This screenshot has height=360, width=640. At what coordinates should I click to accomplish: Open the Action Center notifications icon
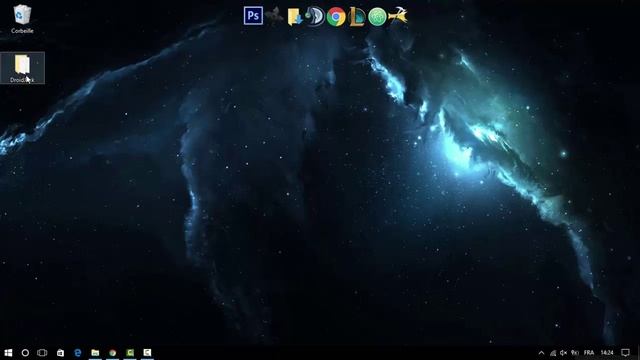[625, 353]
